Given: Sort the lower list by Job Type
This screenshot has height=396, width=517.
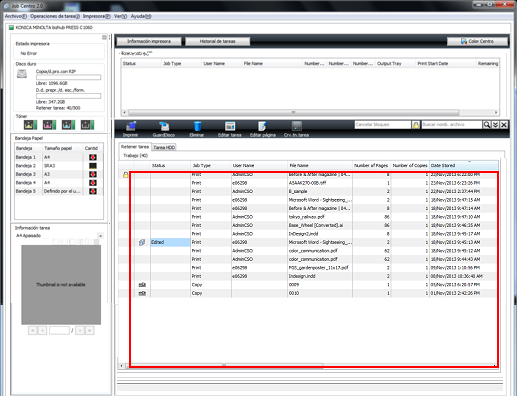Looking at the screenshot, I should point(211,165).
